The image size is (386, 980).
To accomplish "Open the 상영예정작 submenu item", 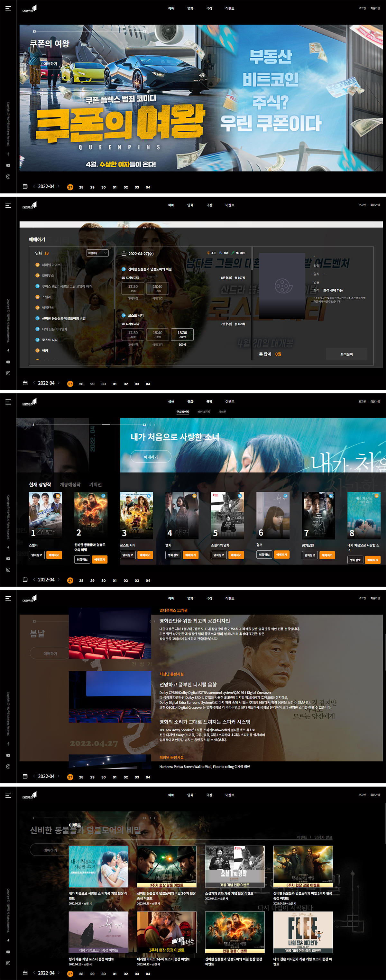I will 204,412.
